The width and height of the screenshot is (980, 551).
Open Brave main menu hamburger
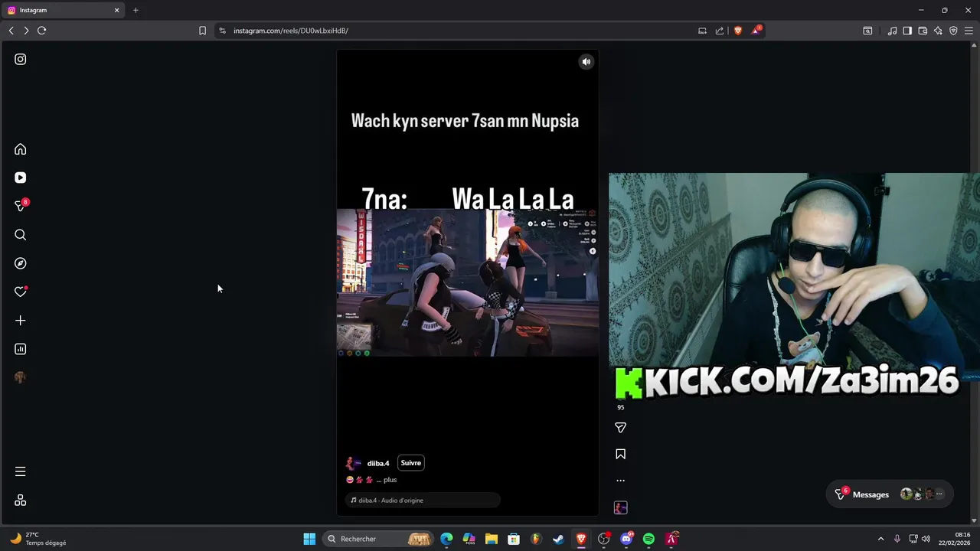[969, 31]
